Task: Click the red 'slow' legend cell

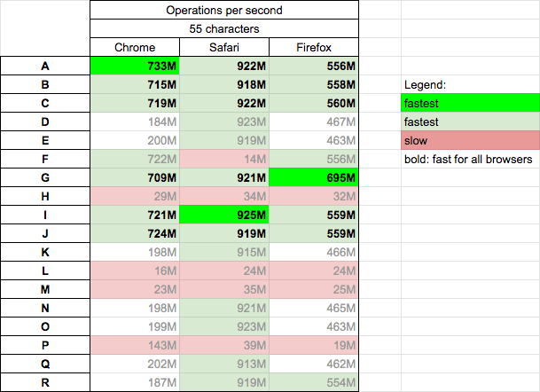Action: (x=471, y=140)
